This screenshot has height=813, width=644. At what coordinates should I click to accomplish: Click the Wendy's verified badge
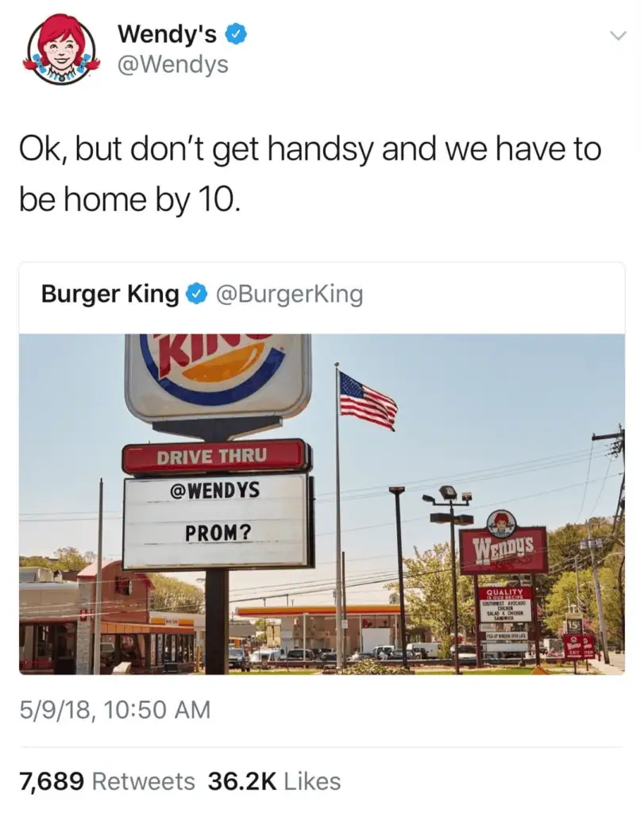235,35
